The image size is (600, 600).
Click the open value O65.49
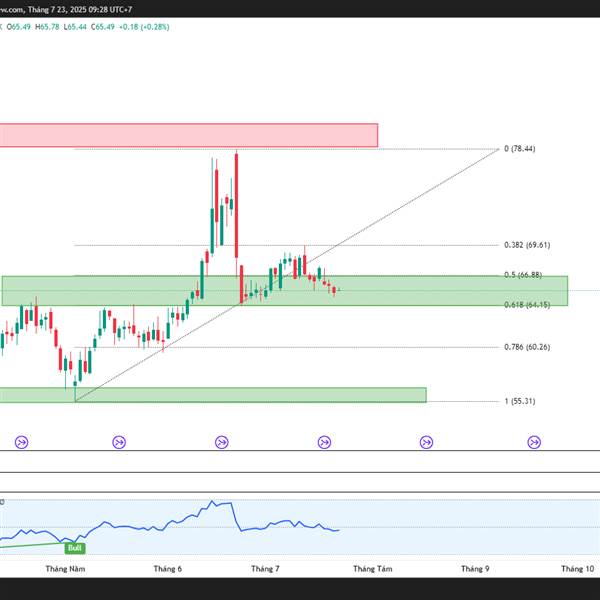[18, 27]
